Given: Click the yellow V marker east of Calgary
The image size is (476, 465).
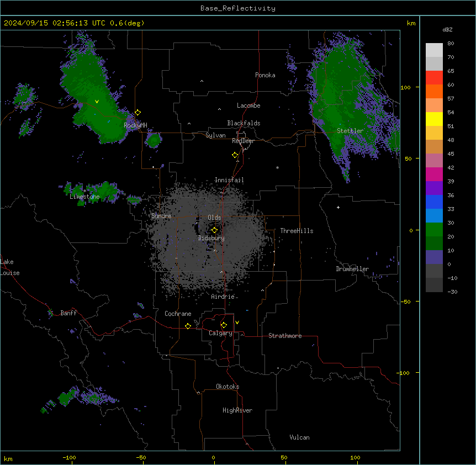Looking at the screenshot, I should [x=237, y=323].
